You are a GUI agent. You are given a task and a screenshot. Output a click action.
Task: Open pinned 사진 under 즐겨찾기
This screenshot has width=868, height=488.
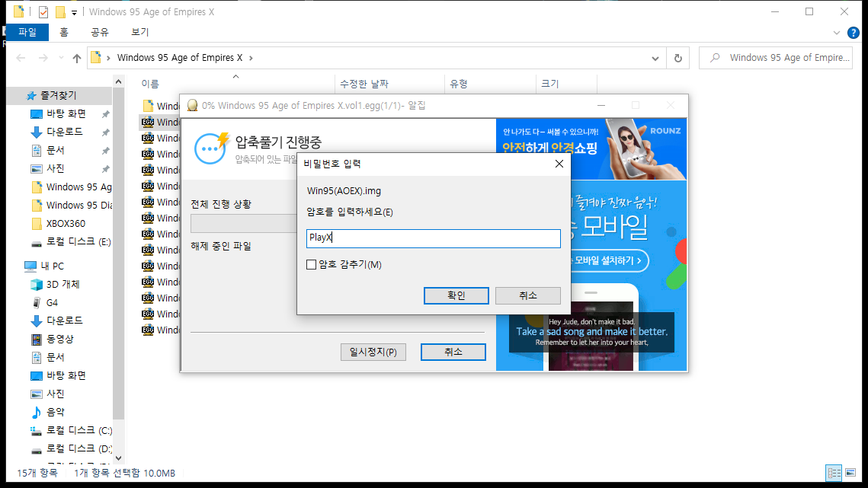pos(56,168)
